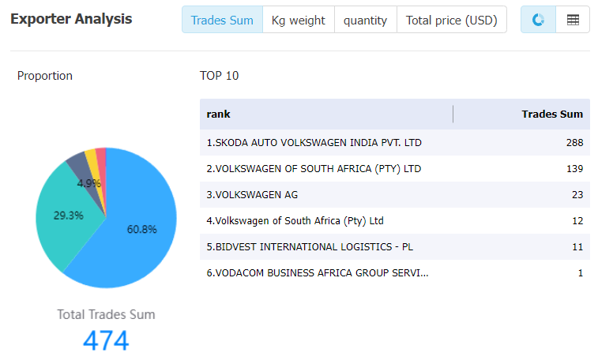Select VOLKSWAGEN OF SOUTH AFRICA (PTY) LTD row
The height and width of the screenshot is (364, 598).
pos(395,168)
